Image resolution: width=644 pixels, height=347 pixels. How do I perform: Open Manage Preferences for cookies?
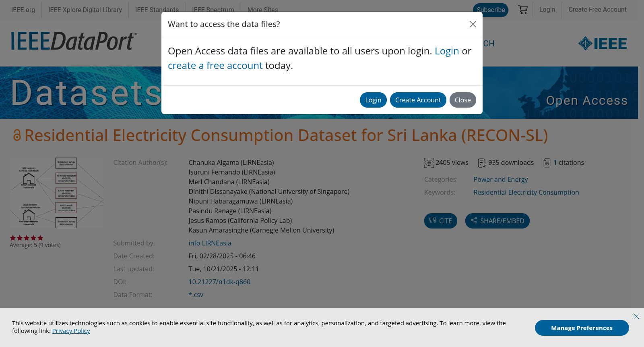[582, 328]
